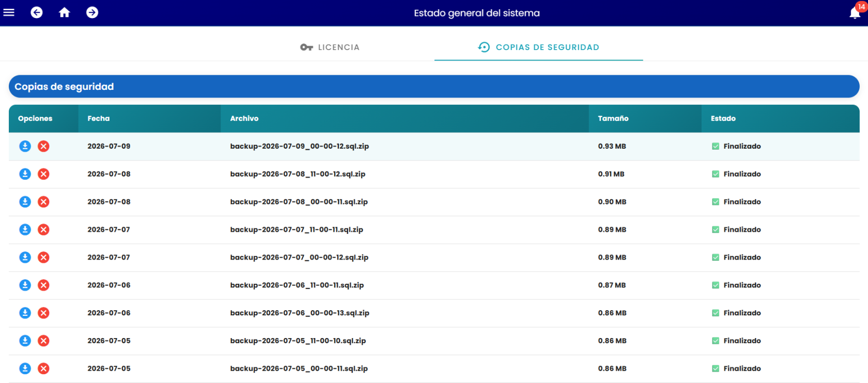Open the notifications bell
The image size is (868, 383).
(855, 13)
